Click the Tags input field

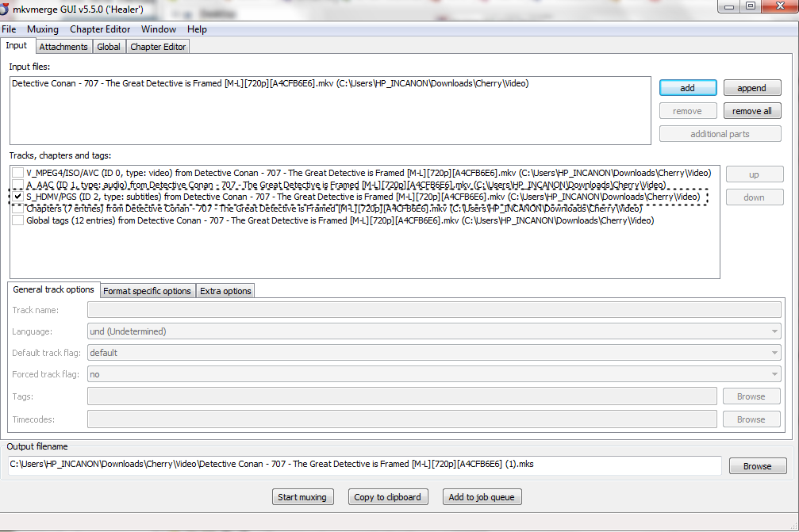point(402,396)
